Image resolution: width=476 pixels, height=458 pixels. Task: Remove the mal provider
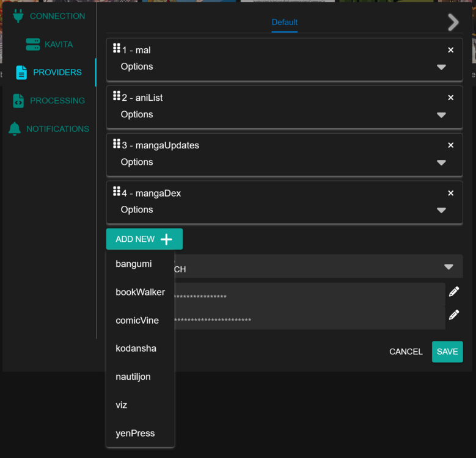point(450,50)
